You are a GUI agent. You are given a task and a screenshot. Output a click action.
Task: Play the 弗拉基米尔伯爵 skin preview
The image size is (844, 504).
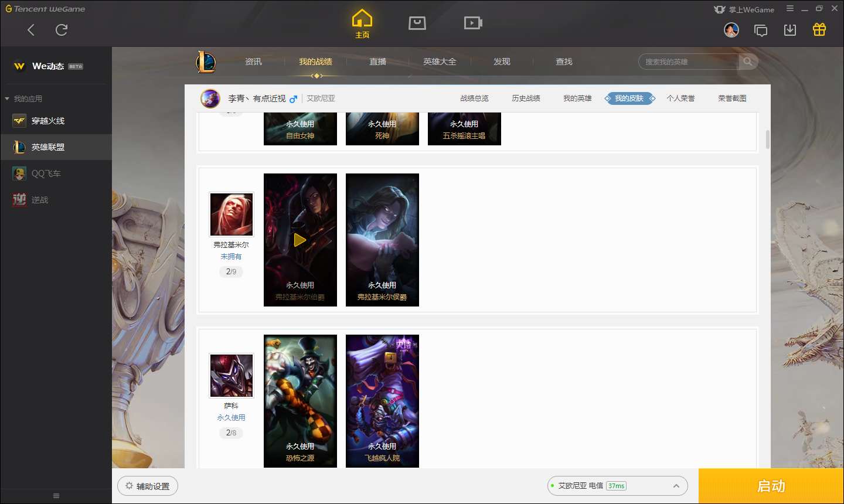(x=300, y=240)
